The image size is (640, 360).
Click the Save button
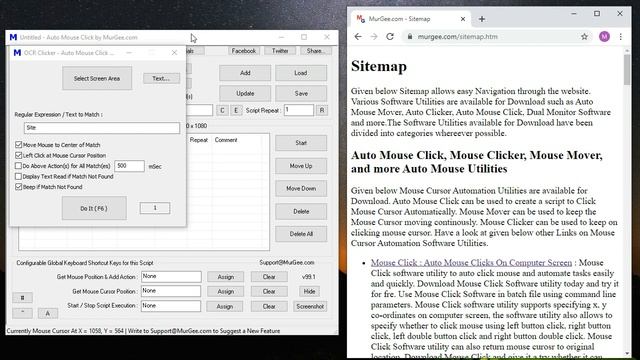pyautogui.click(x=301, y=93)
